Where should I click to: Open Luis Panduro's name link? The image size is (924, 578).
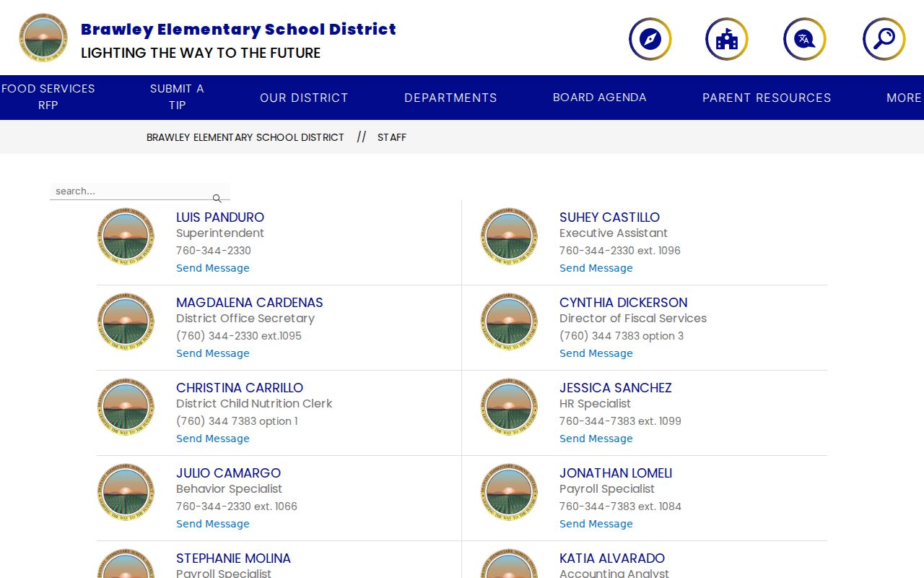pyautogui.click(x=220, y=217)
